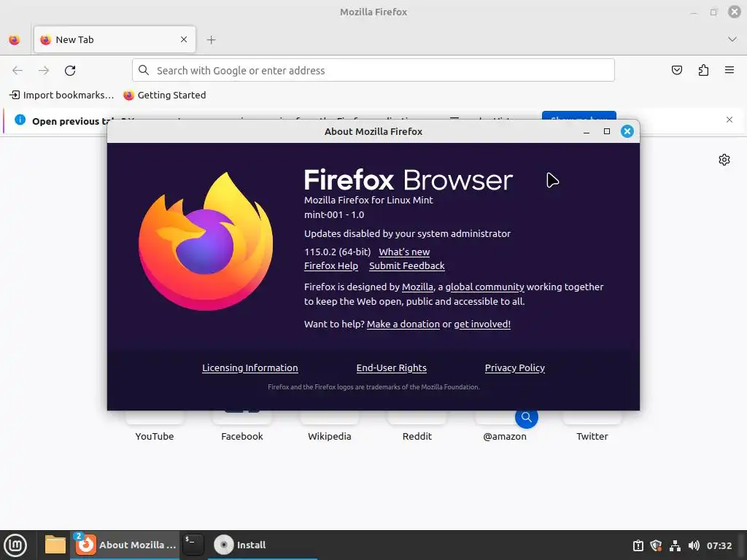
Task: Open the volume control tray icon
Action: tap(694, 545)
